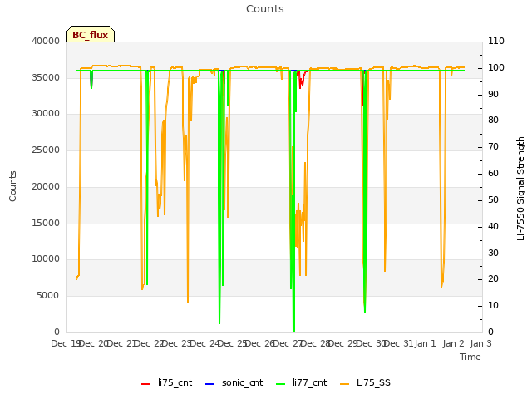Click the Dec 19 date tick
532x399 pixels.
(66, 343)
